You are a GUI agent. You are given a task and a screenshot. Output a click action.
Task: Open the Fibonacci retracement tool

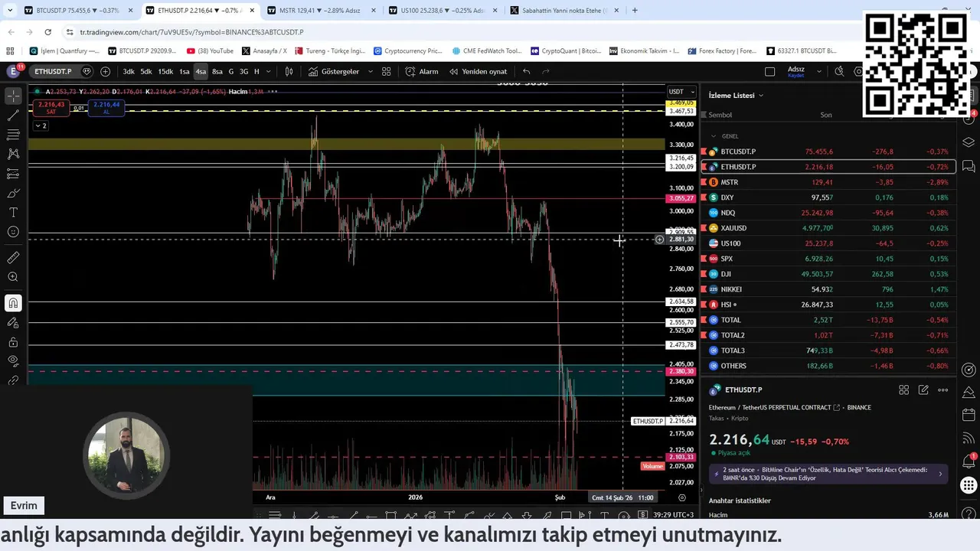pos(13,135)
